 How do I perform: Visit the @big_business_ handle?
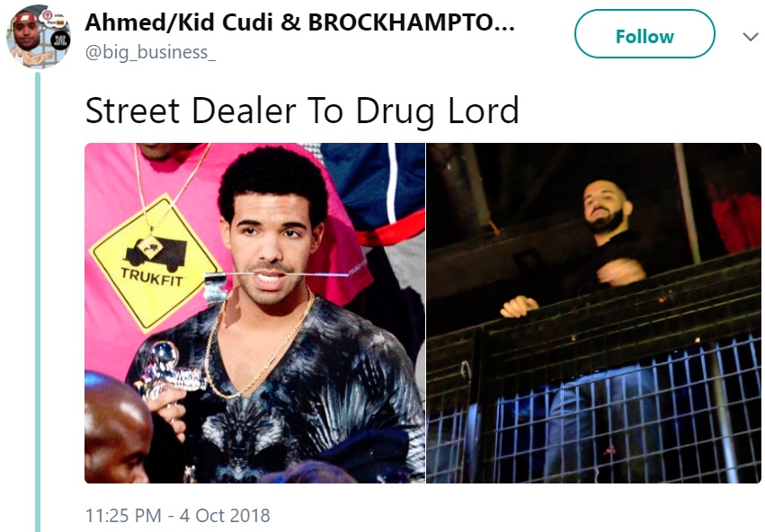tap(150, 52)
